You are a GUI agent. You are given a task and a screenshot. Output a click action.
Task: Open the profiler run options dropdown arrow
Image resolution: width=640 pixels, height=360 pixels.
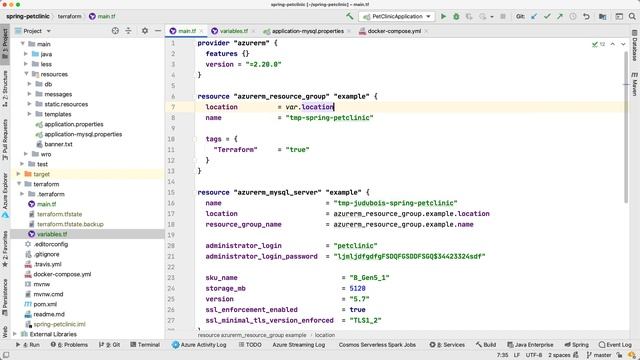click(x=492, y=17)
